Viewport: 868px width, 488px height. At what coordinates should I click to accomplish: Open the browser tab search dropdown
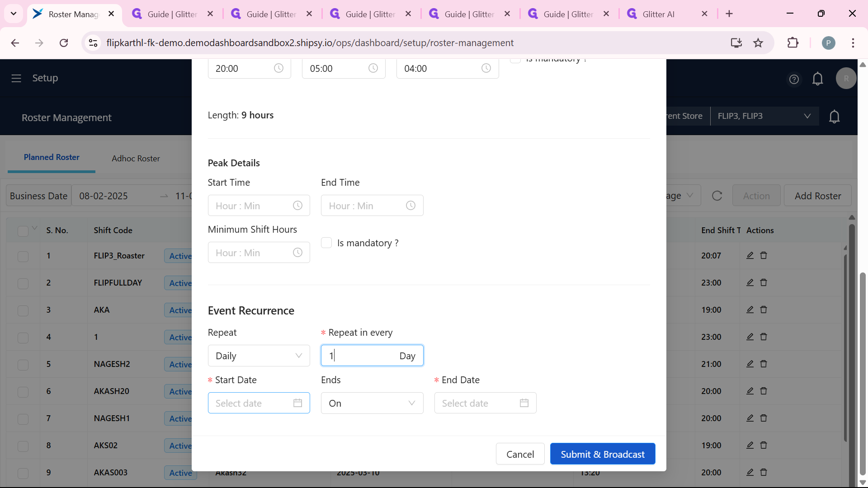(14, 14)
